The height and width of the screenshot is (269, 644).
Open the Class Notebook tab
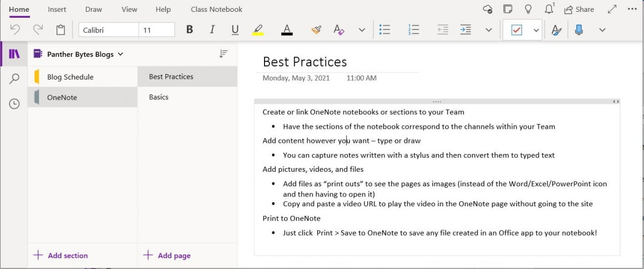pyautogui.click(x=216, y=9)
